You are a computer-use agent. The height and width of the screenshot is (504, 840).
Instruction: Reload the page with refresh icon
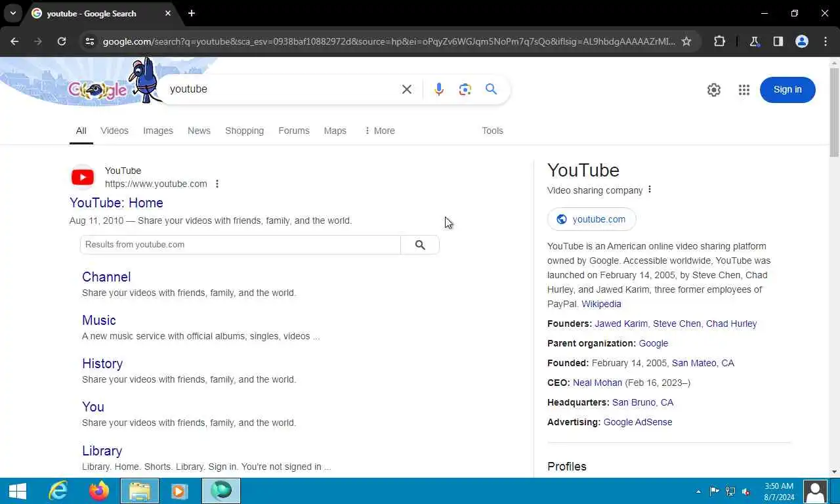tap(62, 41)
